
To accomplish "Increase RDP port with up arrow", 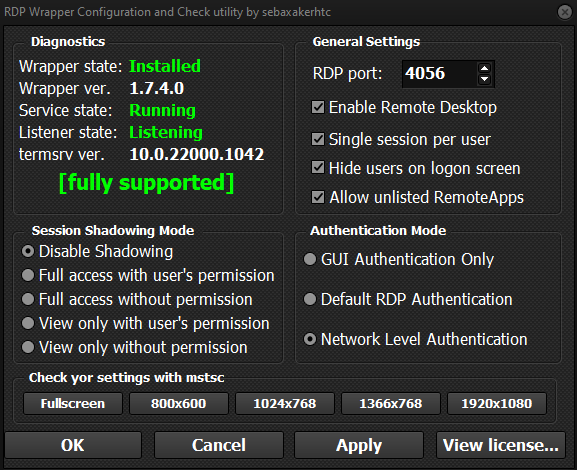I will point(484,68).
